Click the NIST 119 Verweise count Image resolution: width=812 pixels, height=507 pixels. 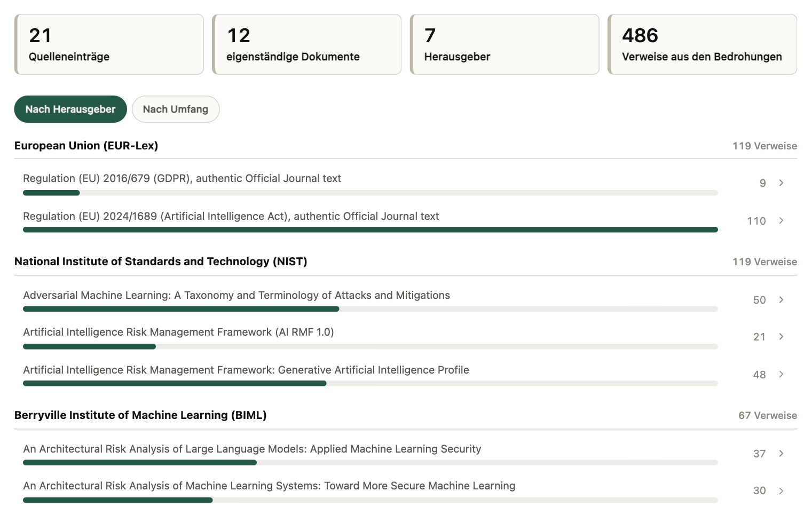pyautogui.click(x=764, y=262)
